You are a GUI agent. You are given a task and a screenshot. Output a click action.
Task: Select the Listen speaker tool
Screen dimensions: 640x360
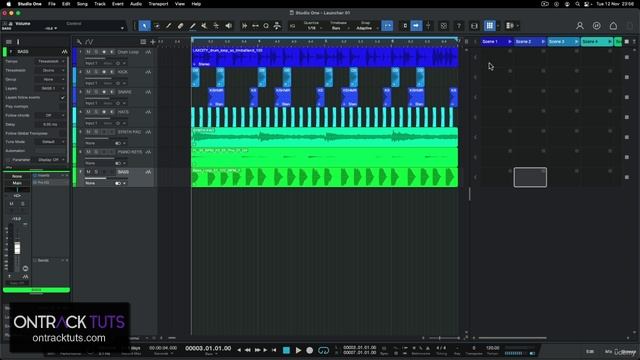pos(229,26)
